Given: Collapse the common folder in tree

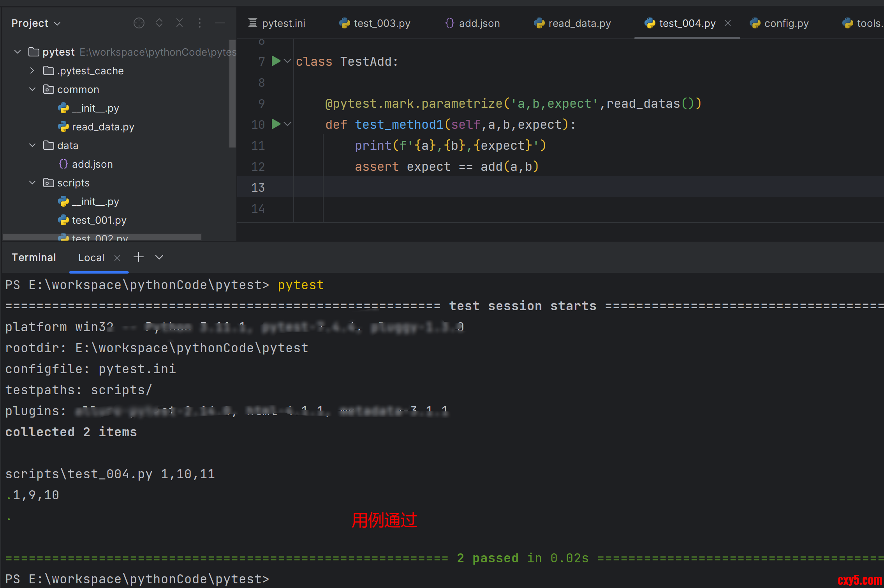Looking at the screenshot, I should coord(32,90).
